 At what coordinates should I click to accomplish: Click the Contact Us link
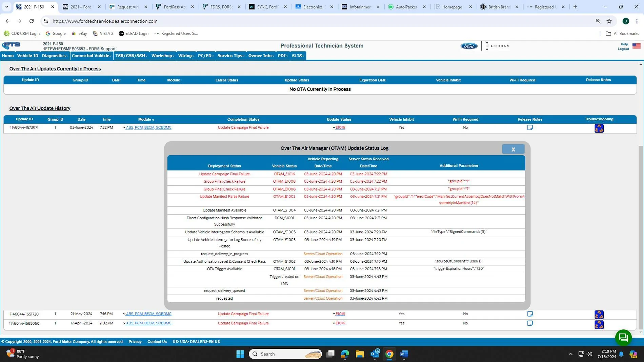pyautogui.click(x=157, y=341)
